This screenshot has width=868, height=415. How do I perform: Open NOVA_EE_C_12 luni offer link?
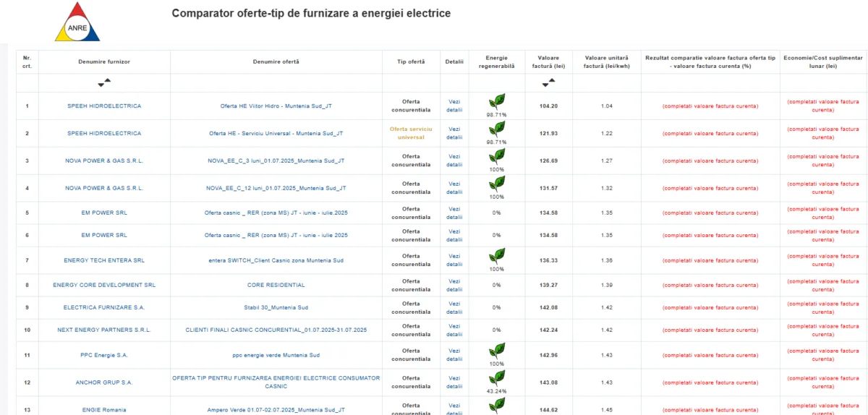coord(276,188)
